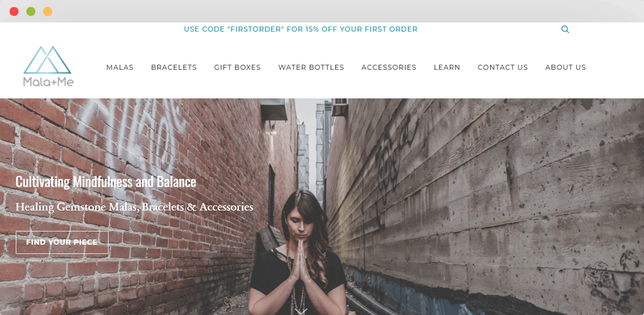Select WATER BOTTLES in the navigation
The height and width of the screenshot is (315, 644).
(x=311, y=67)
